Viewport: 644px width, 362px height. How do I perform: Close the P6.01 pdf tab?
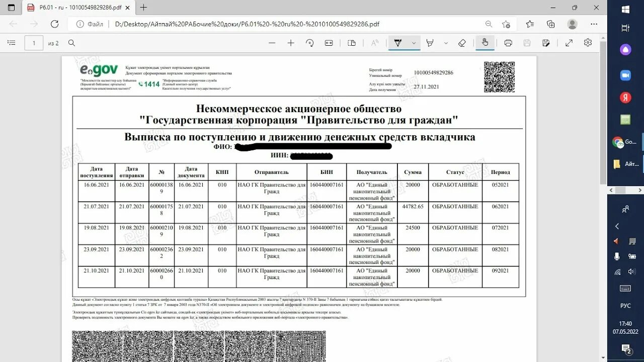coord(127,8)
